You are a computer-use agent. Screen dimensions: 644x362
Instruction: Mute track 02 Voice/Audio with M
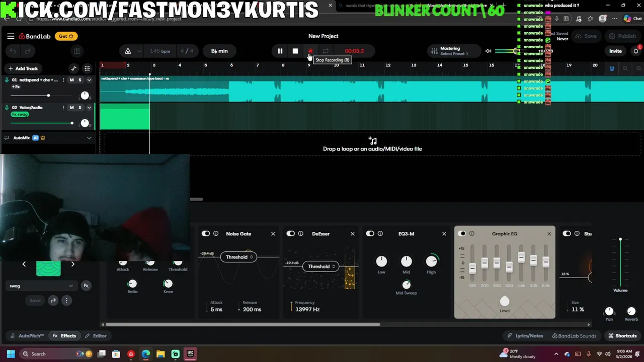point(71,108)
